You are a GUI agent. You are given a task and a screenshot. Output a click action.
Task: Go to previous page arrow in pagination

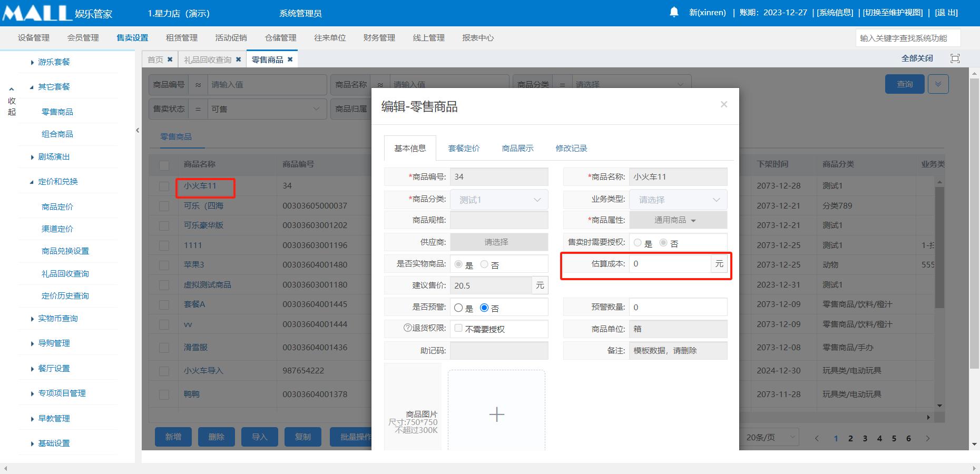tap(817, 438)
